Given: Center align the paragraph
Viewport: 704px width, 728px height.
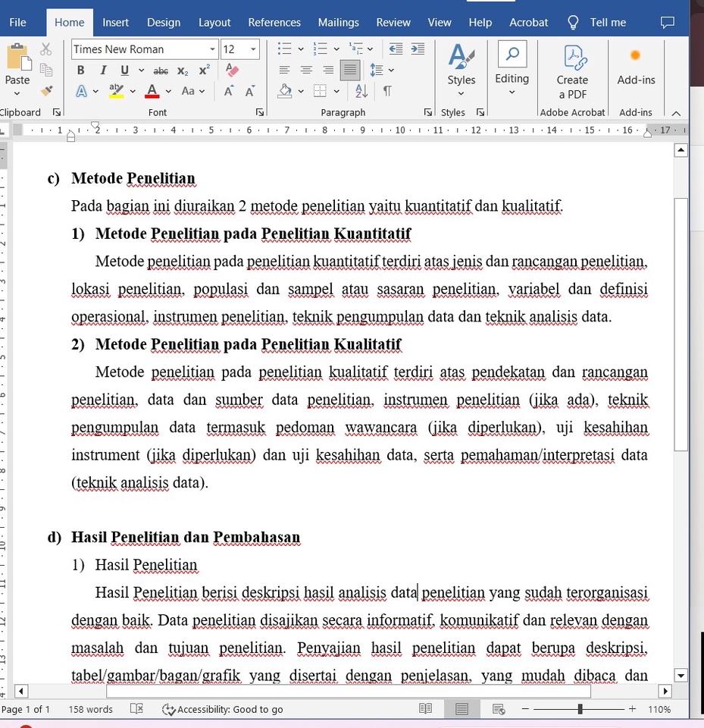Looking at the screenshot, I should click(306, 70).
